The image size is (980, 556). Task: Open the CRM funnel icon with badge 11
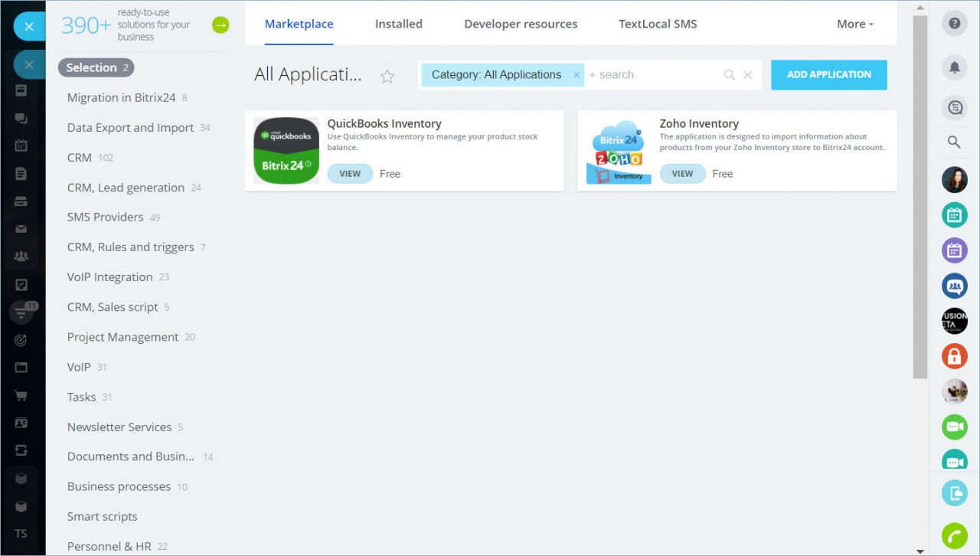[21, 312]
